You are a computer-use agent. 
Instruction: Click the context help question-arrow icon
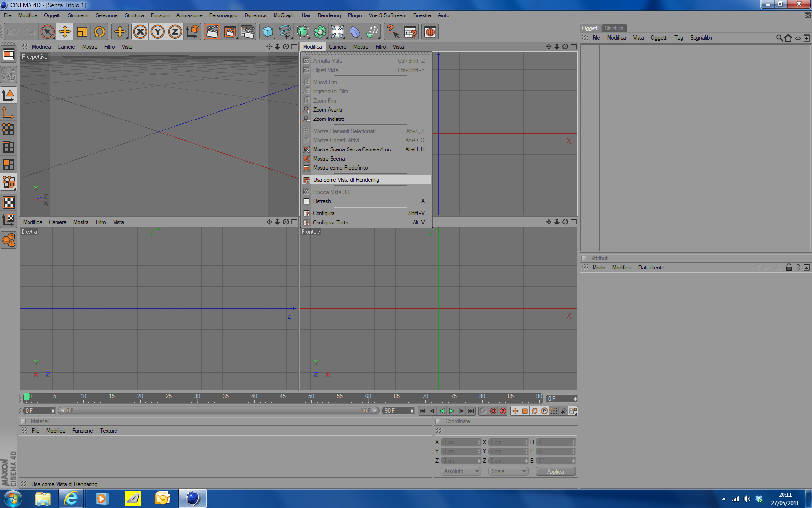[x=392, y=32]
